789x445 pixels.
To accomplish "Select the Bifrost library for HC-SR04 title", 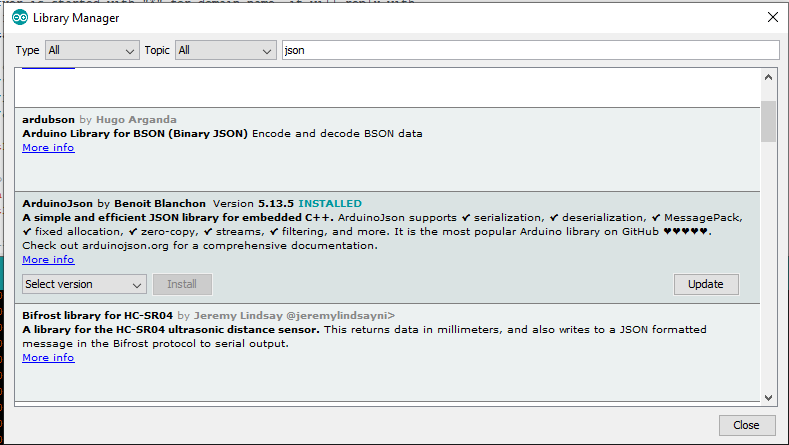I will [x=98, y=316].
